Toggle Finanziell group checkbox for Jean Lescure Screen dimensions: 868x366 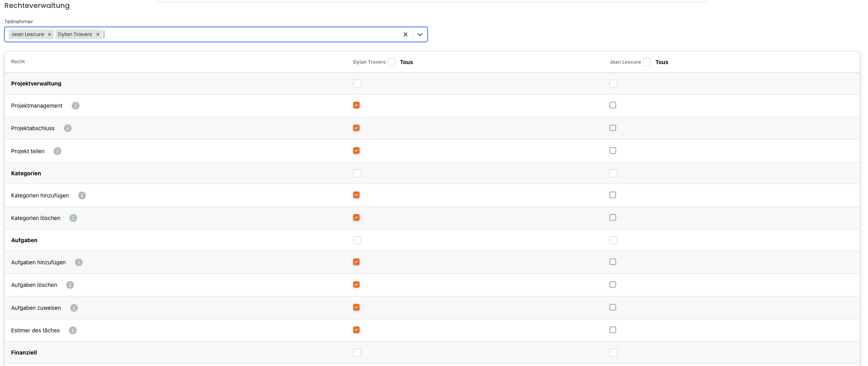pos(613,353)
